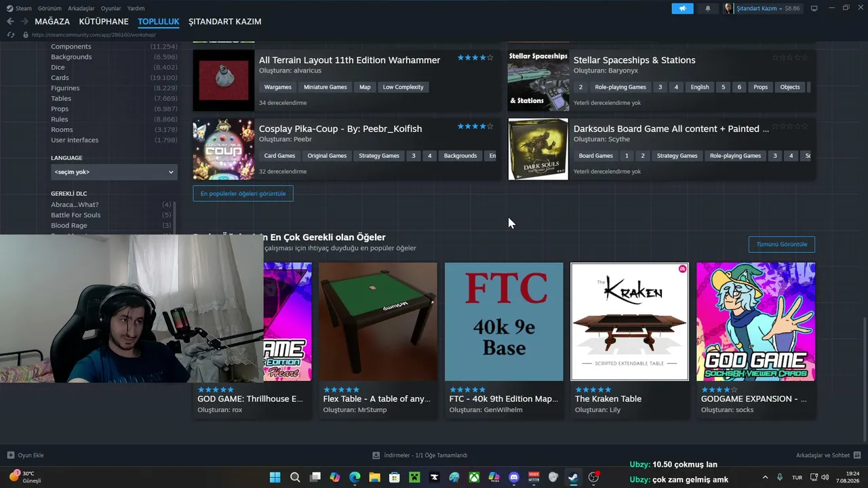Open the downloads icon in the bottom bar
This screenshot has width=868, height=488.
click(x=376, y=455)
